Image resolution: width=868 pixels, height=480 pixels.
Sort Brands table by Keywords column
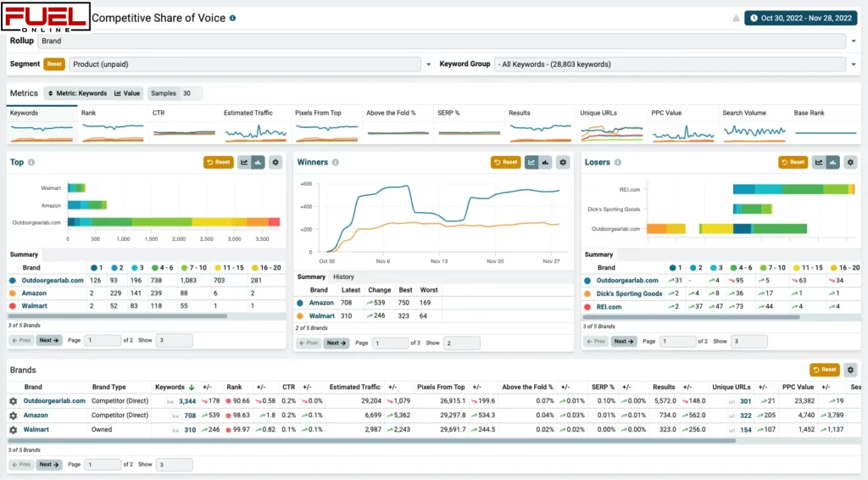(175, 388)
